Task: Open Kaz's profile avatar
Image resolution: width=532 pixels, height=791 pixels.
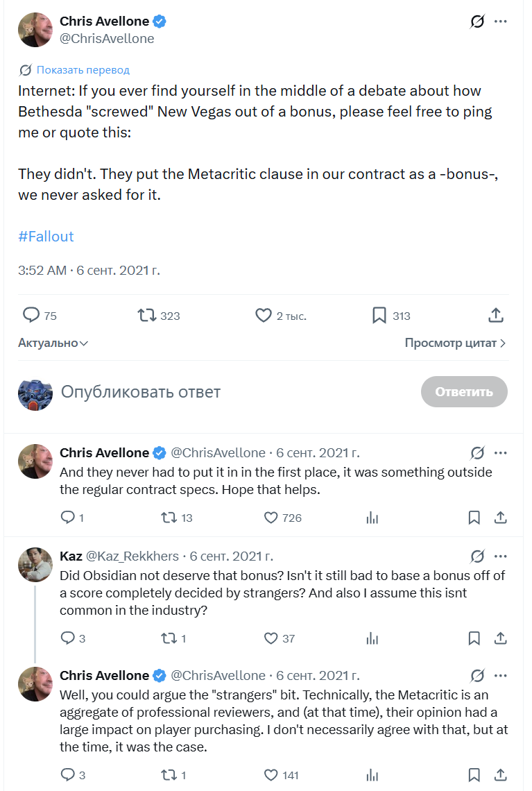Action: [x=35, y=565]
